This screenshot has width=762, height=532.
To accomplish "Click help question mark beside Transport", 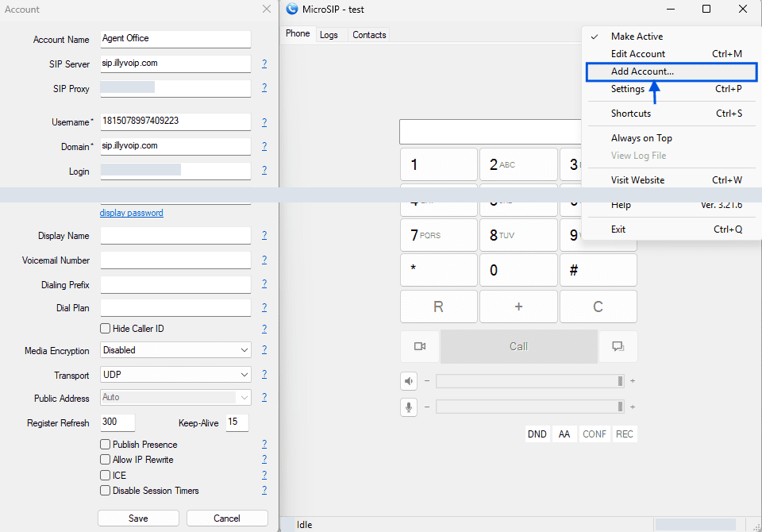I will coord(264,374).
